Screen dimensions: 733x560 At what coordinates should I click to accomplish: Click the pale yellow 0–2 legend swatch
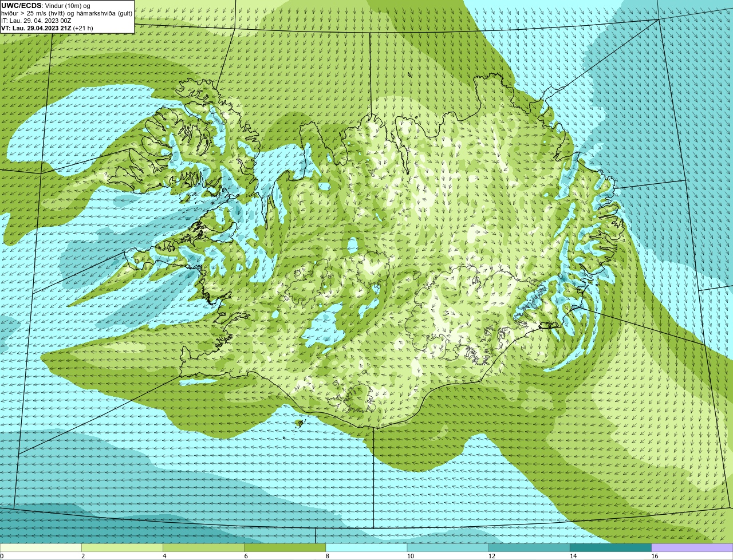[x=41, y=548]
